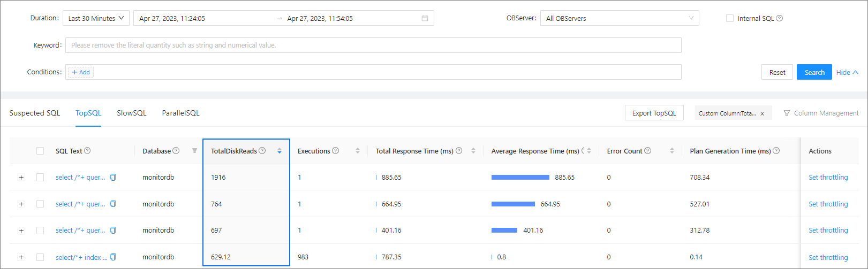The height and width of the screenshot is (269, 868).
Task: Open the All OBServers dropdown
Action: [619, 18]
